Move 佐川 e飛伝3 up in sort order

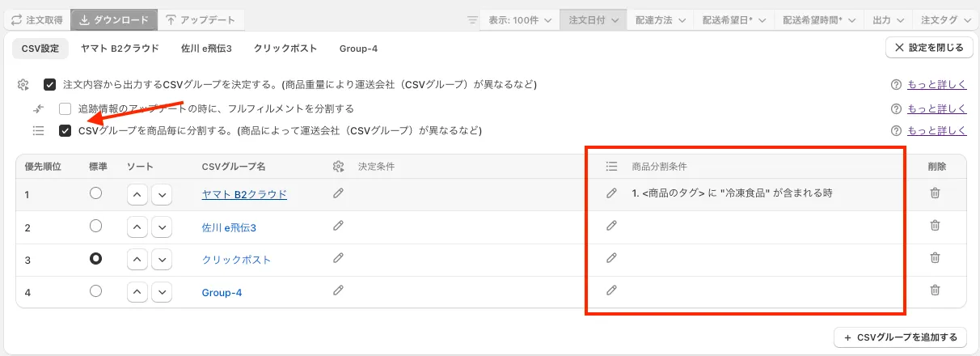(x=137, y=227)
